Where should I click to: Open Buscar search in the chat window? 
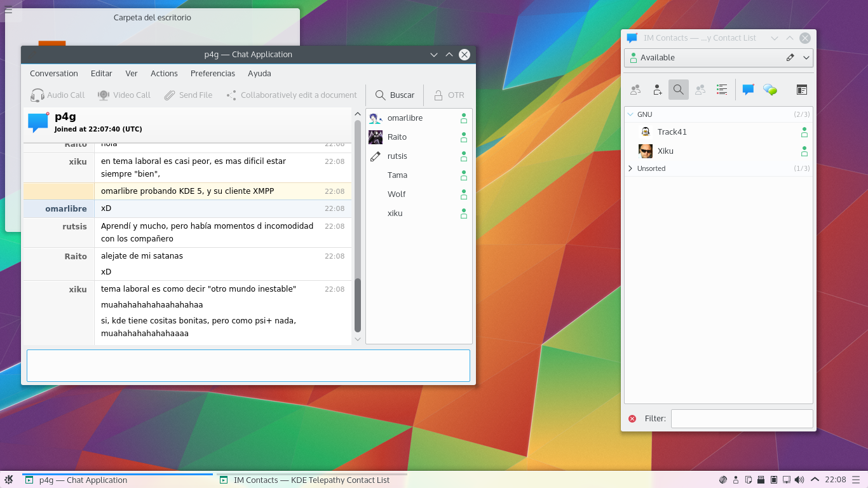tap(395, 95)
